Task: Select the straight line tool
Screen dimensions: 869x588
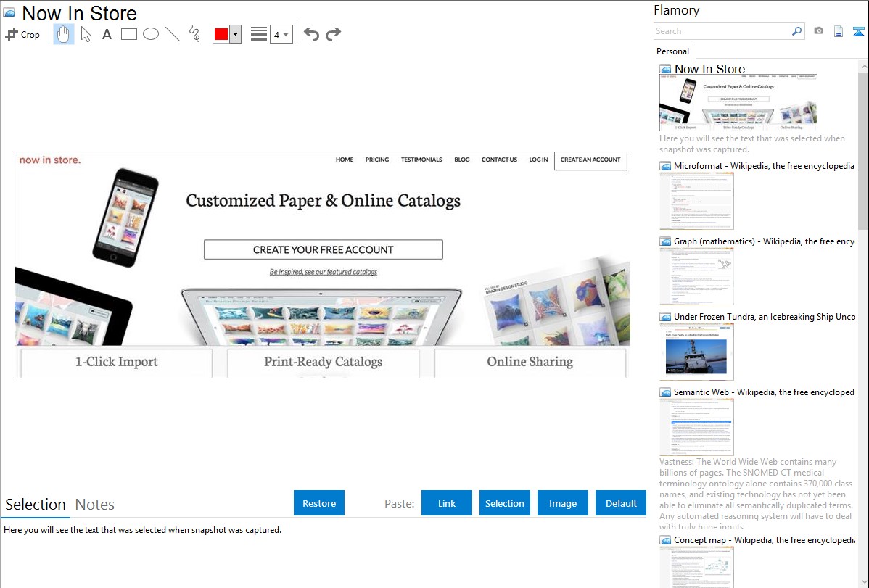Action: coord(173,34)
